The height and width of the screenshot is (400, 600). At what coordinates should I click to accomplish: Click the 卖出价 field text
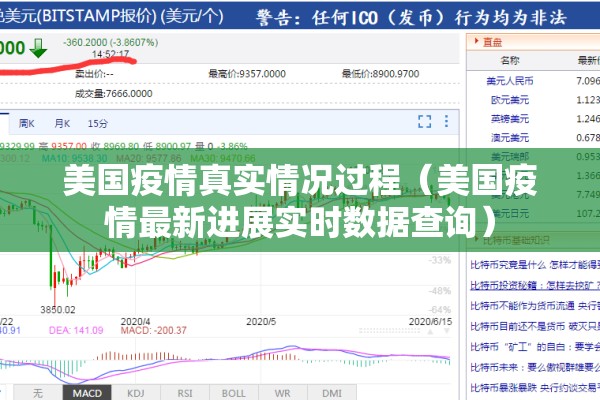tap(94, 73)
